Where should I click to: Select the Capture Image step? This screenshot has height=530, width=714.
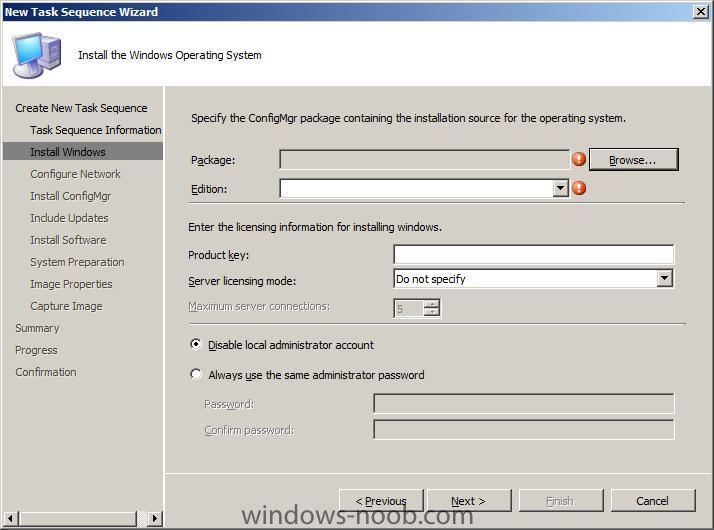point(66,306)
